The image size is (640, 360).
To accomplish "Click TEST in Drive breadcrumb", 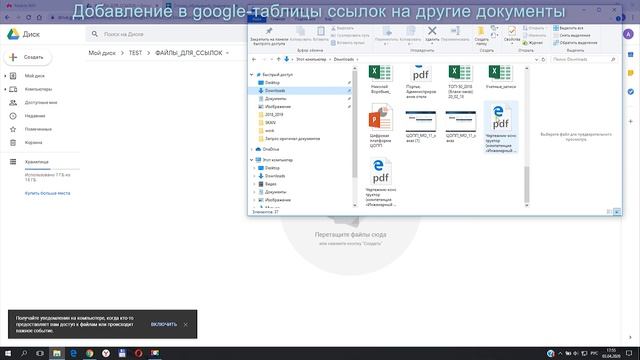I will [x=135, y=53].
